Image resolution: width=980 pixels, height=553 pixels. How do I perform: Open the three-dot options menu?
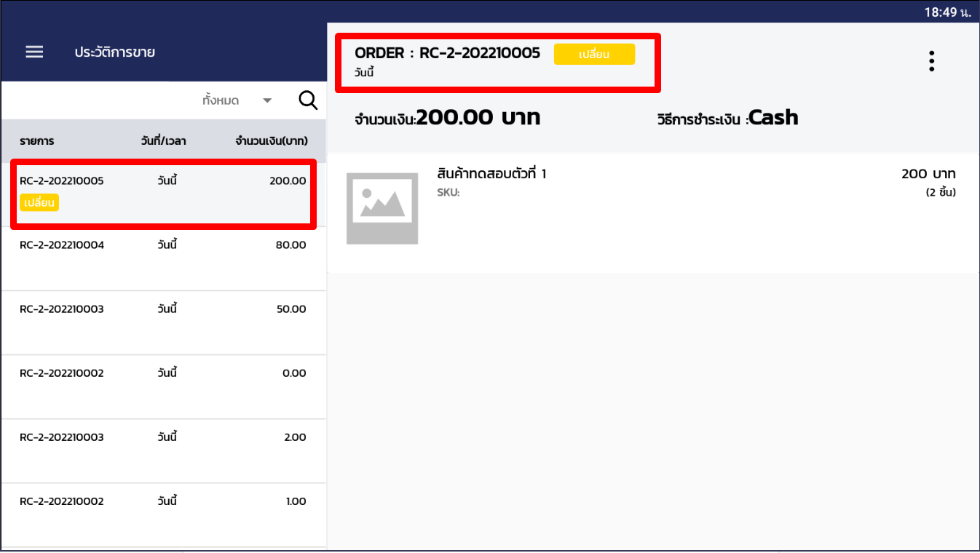point(931,60)
